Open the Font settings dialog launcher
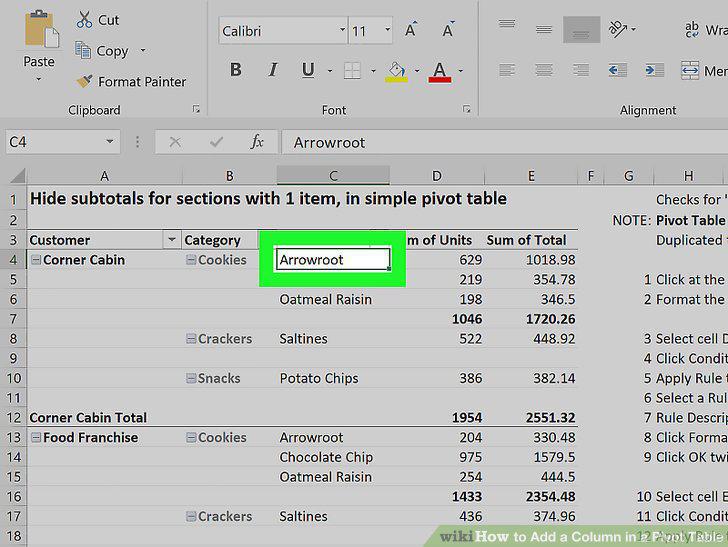Image resolution: width=728 pixels, height=547 pixels. point(467,109)
